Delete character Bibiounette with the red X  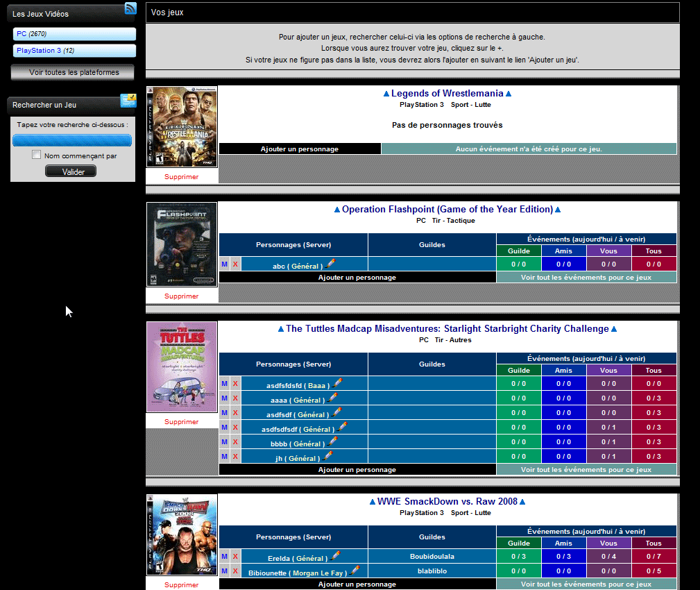235,571
